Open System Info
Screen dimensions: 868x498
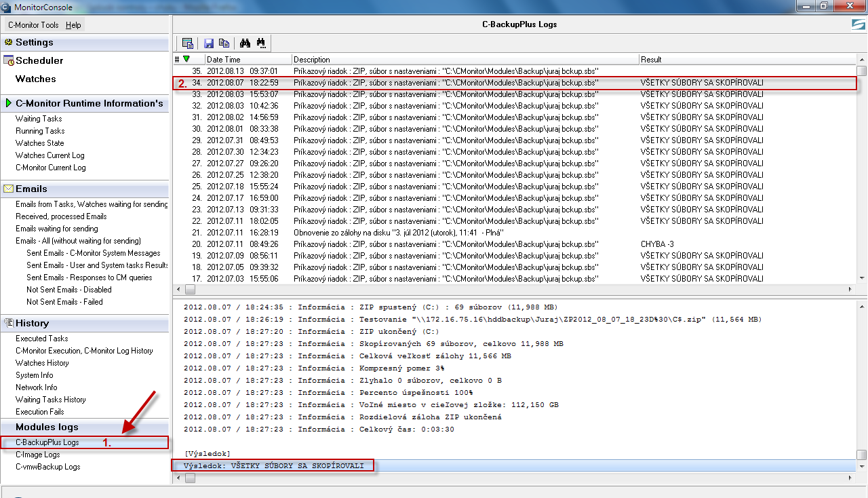click(34, 375)
